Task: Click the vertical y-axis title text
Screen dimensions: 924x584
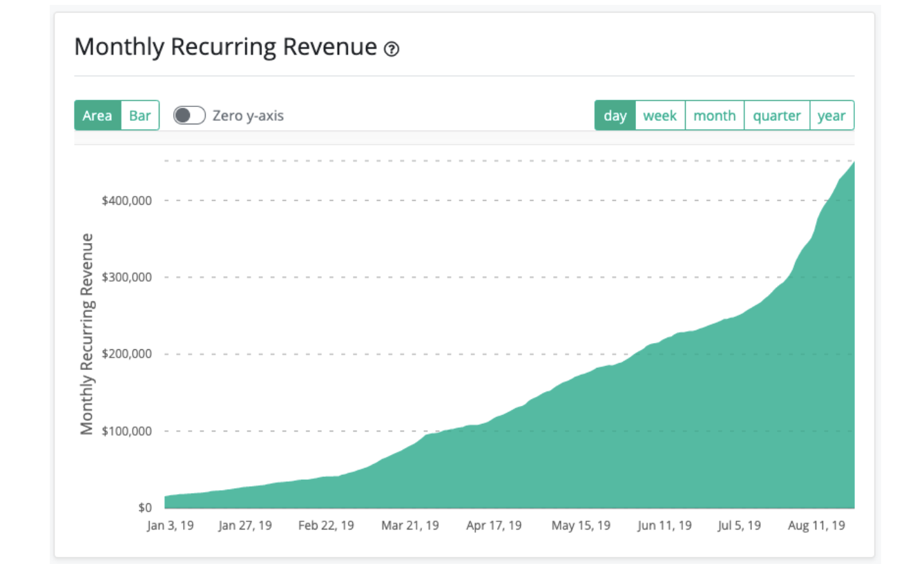Action: [86, 334]
